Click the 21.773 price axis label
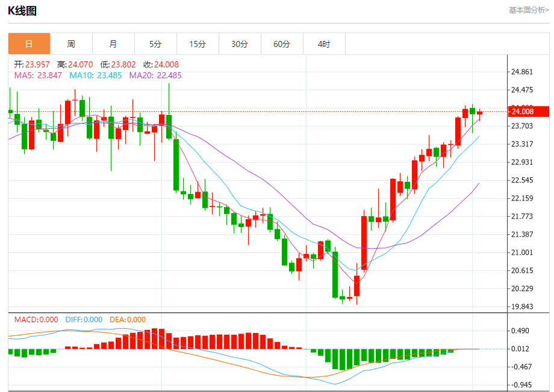The height and width of the screenshot is (392, 554). coord(522,216)
